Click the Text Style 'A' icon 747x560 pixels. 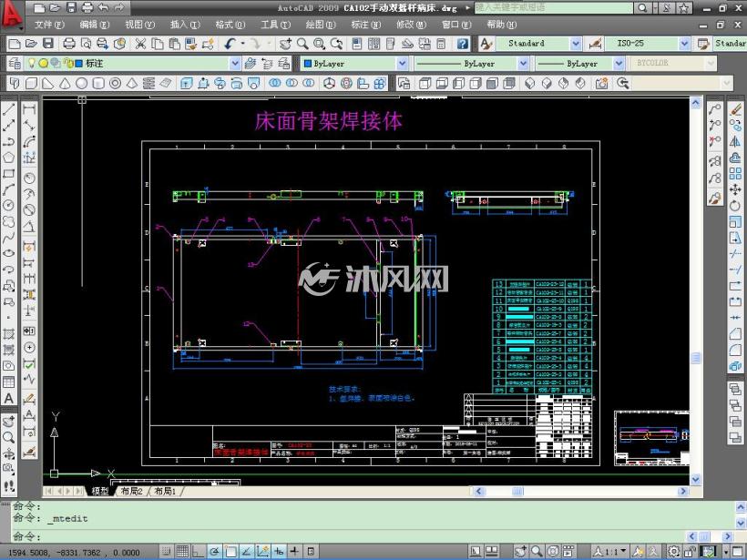coord(486,44)
